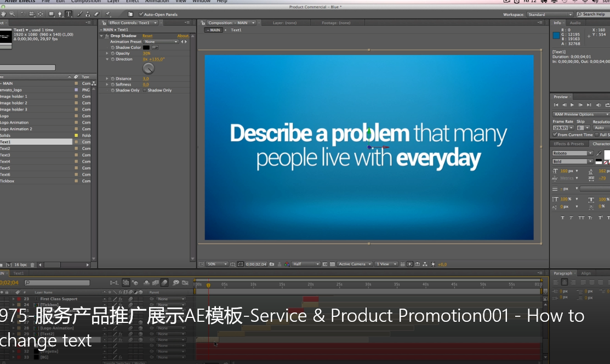Click the Opacity stopwatch icon

(112, 53)
